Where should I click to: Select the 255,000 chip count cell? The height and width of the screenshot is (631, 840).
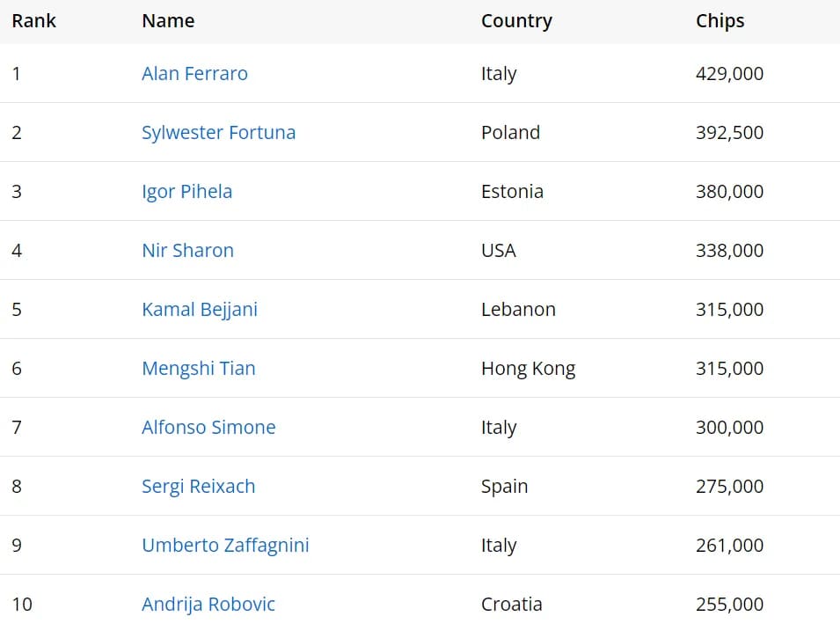pyautogui.click(x=730, y=605)
